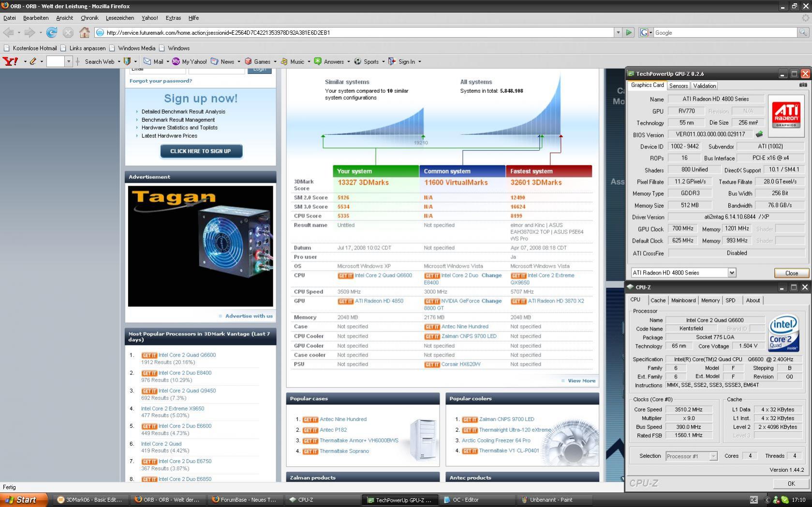Click the Advertise with us link

(249, 316)
